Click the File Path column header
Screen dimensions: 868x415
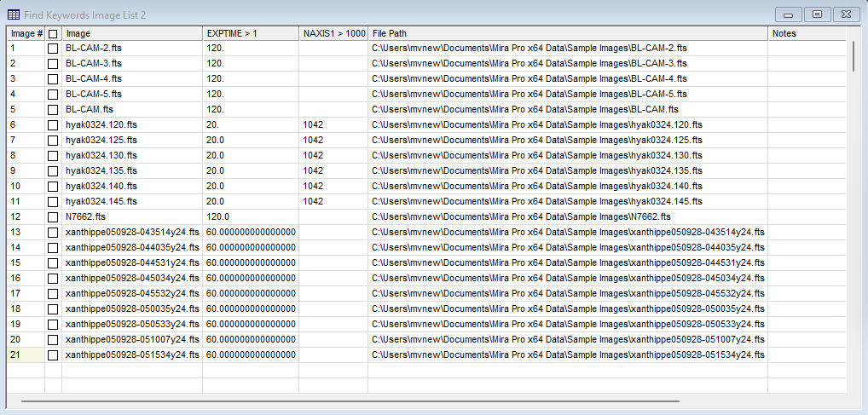(x=567, y=33)
